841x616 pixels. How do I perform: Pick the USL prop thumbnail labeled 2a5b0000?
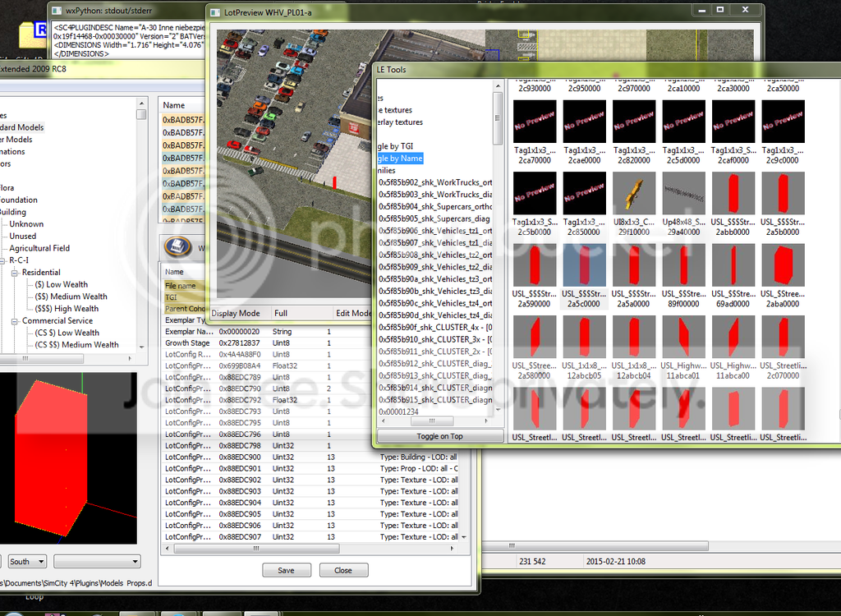[783, 193]
